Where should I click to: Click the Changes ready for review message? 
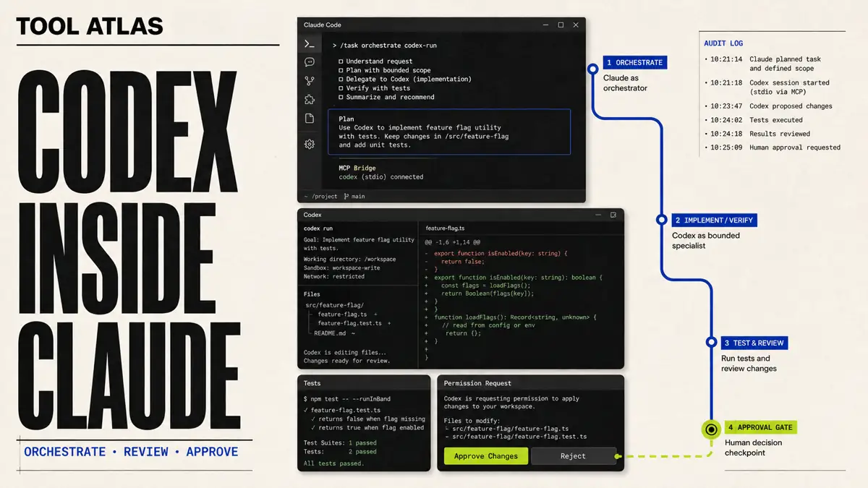[x=347, y=360]
